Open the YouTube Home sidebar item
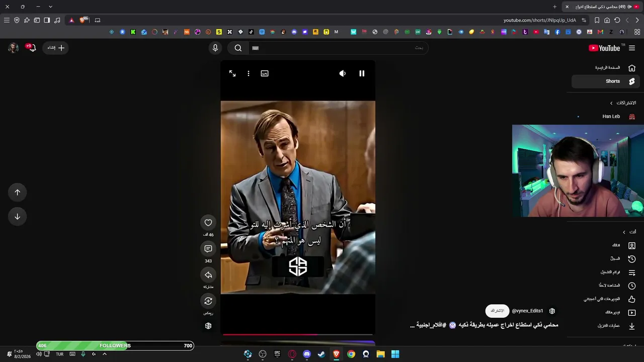This screenshot has width=644, height=362. [x=606, y=68]
